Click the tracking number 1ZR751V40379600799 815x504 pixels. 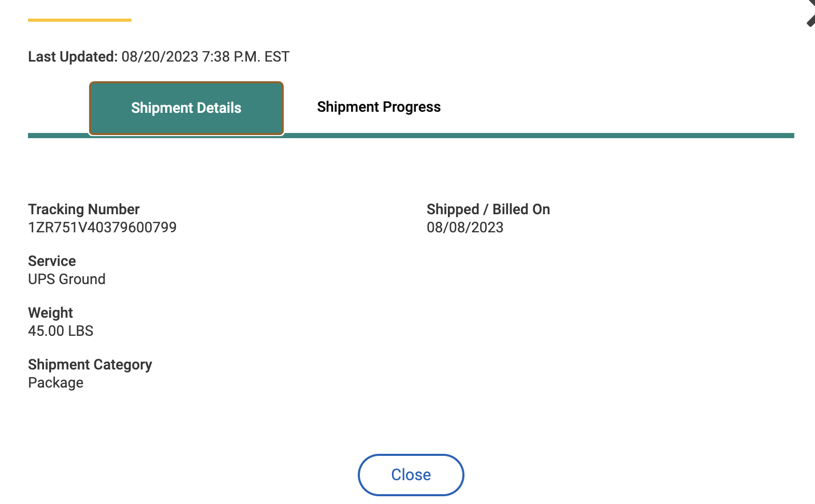[x=103, y=228]
